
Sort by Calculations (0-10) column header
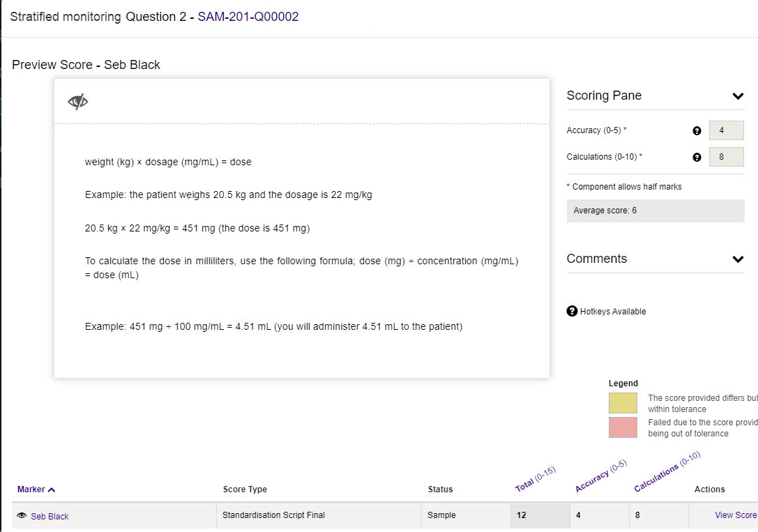[x=667, y=472]
